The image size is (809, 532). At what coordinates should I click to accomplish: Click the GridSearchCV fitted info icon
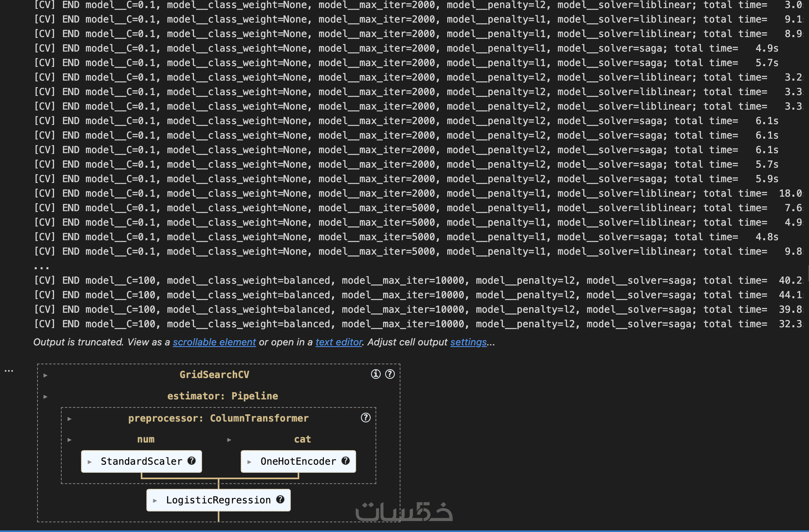(x=375, y=374)
